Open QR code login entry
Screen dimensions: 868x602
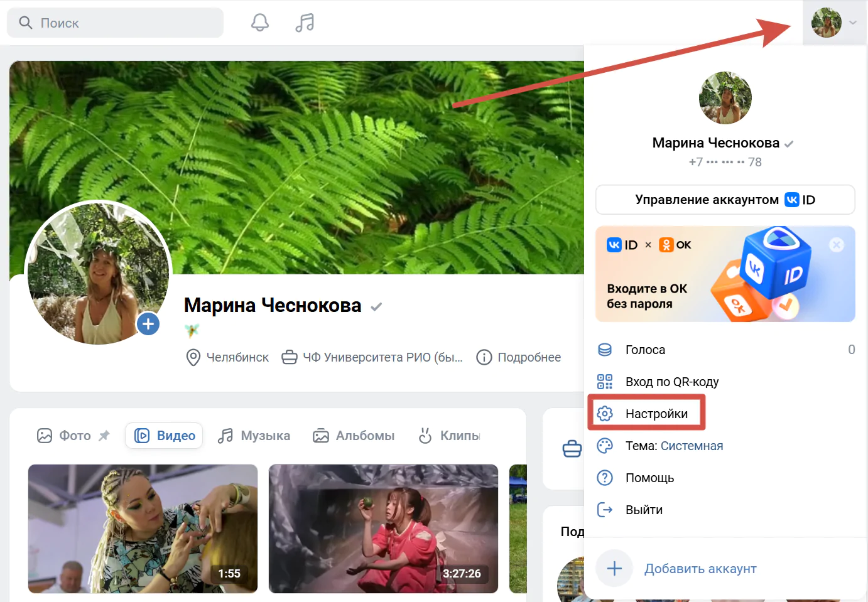click(671, 382)
